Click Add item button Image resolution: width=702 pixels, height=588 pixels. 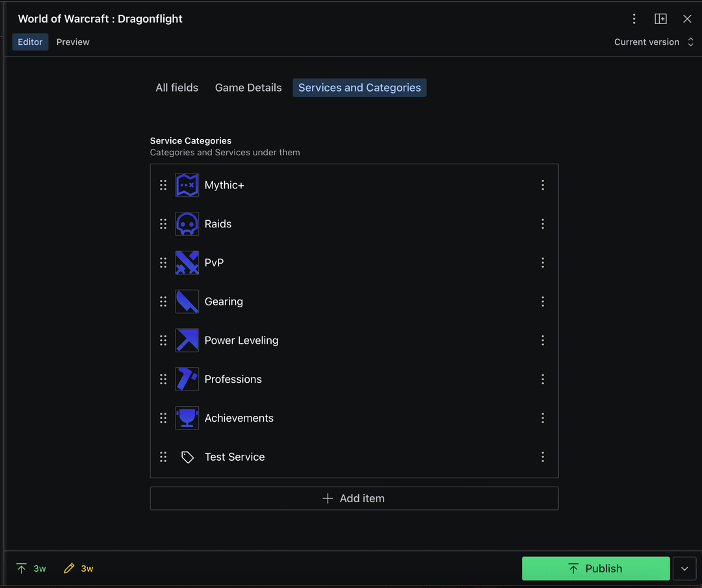(x=354, y=498)
